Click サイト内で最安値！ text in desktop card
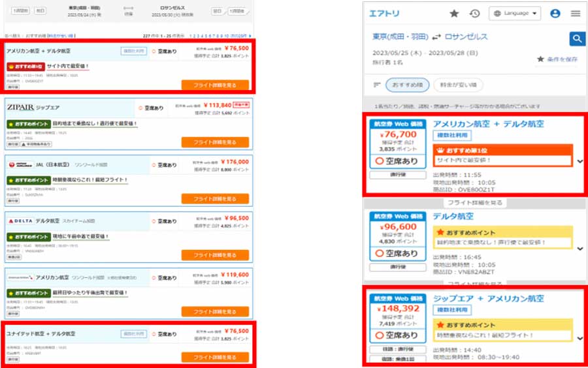The width and height of the screenshot is (588, 368). click(68, 67)
